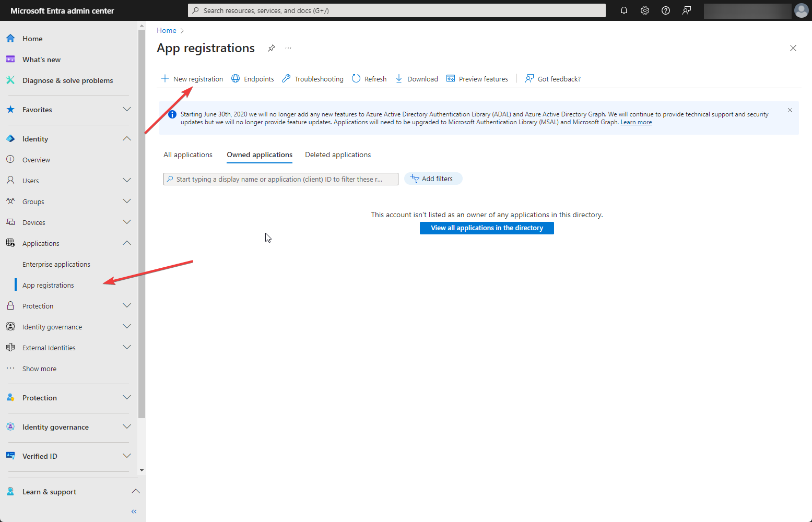Screen dimensions: 812x522
Task: Open the notifications bell
Action: click(623, 10)
